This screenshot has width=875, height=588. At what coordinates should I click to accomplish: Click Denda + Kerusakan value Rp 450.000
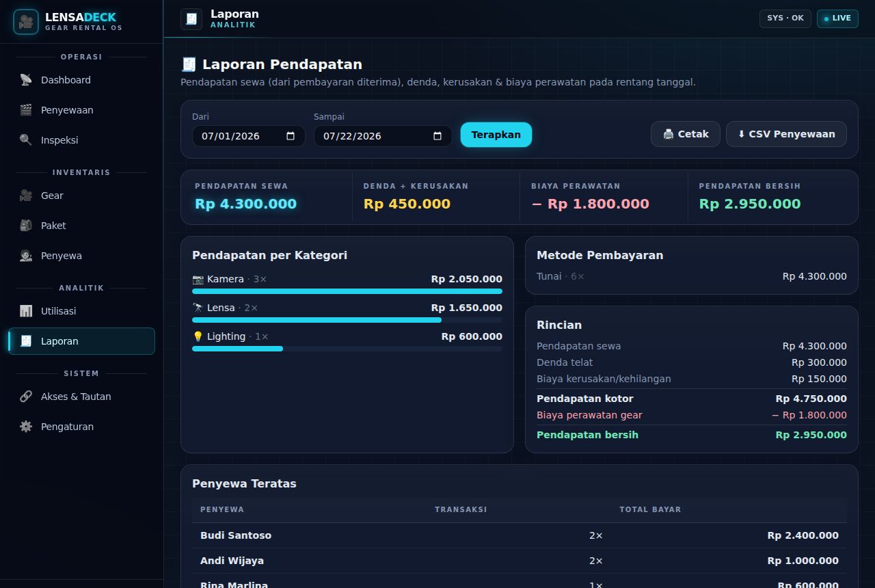(407, 204)
